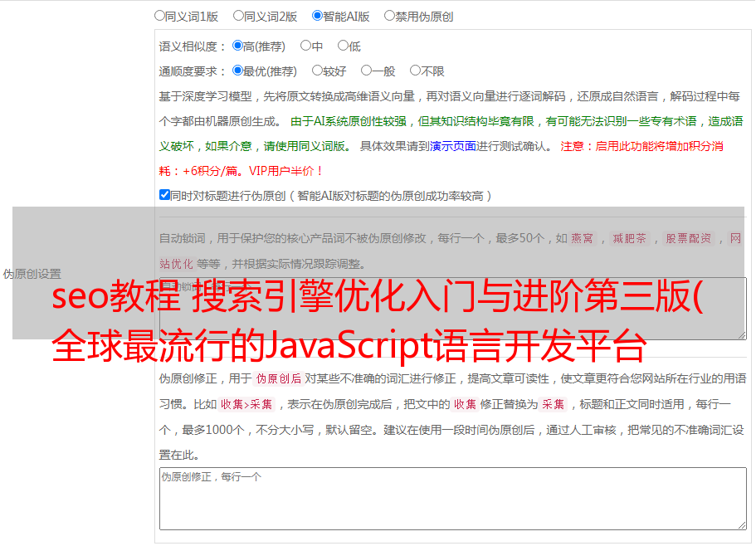Set 语义相似度 to 中
756x546 pixels.
[305, 46]
